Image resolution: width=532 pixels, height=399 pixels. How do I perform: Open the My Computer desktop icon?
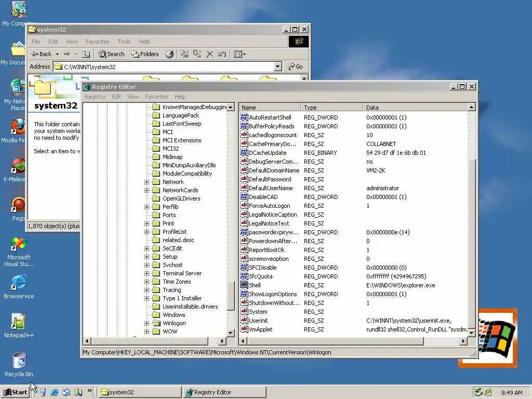click(18, 13)
